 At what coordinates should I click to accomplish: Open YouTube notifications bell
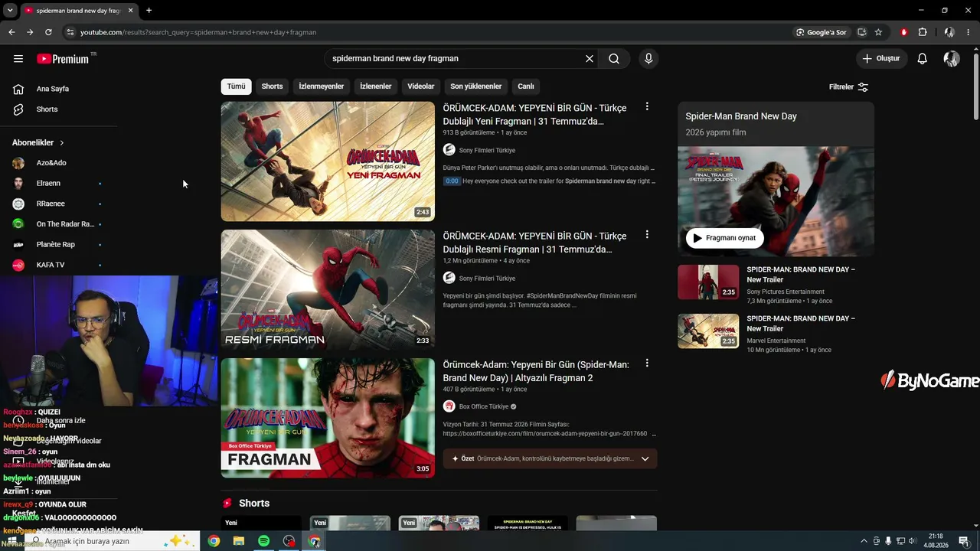pos(923,58)
